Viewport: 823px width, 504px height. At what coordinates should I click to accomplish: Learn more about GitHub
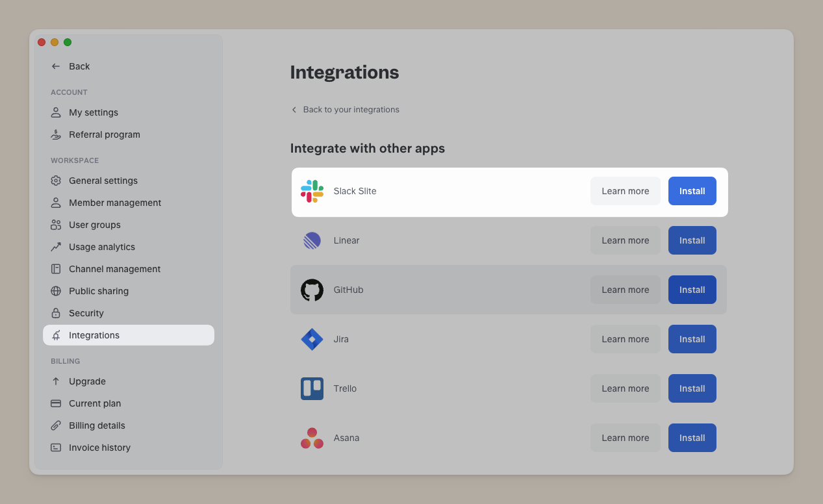[x=626, y=290]
